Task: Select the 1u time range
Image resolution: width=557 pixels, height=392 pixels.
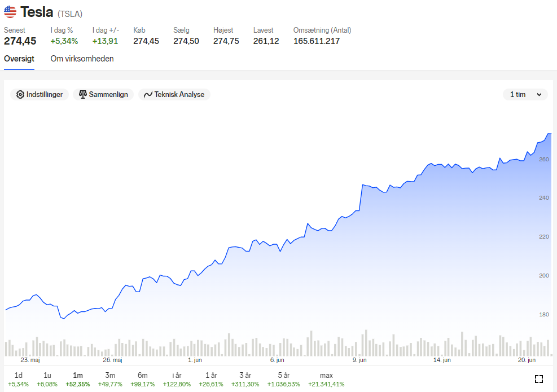Action: click(47, 380)
